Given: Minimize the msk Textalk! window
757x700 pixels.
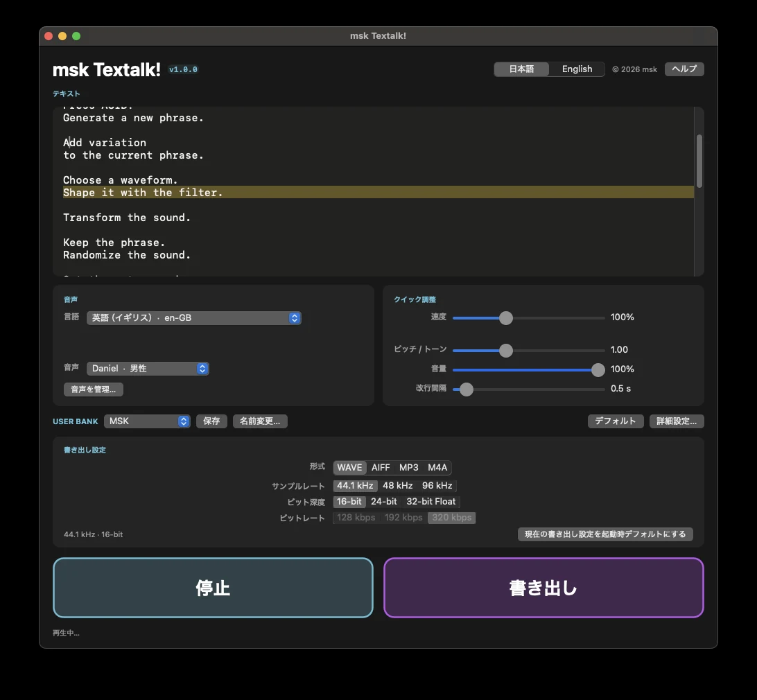Looking at the screenshot, I should (x=62, y=36).
